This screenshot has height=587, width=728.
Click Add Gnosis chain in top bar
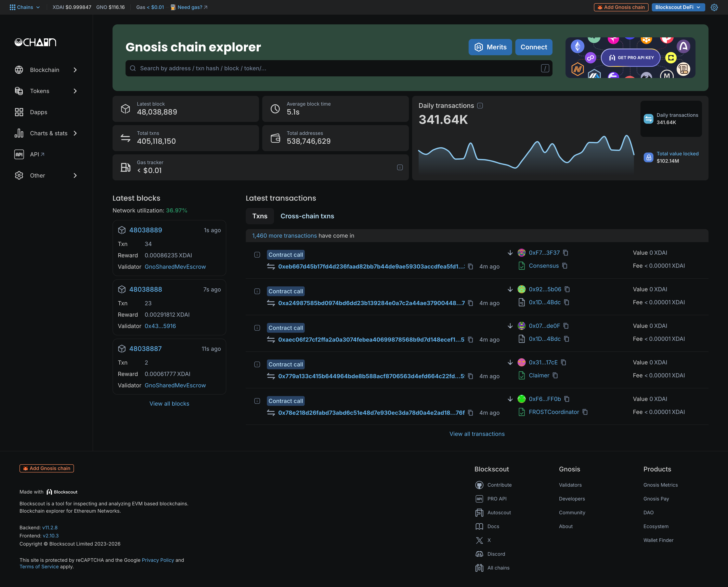[621, 7]
